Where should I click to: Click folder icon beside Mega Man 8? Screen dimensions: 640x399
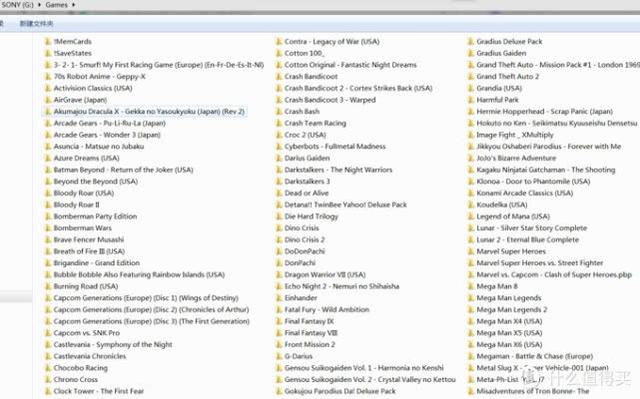pyautogui.click(x=471, y=286)
